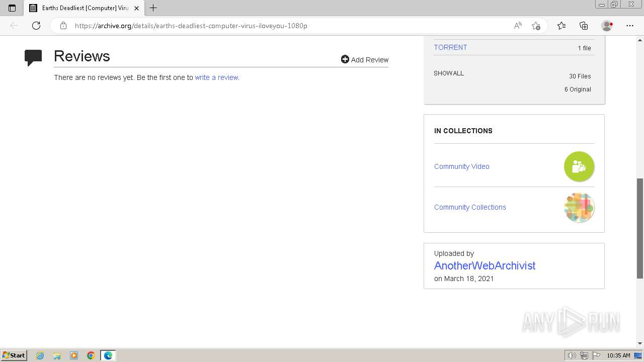Launch Internet Explorer from taskbar
644x362 pixels.
[x=40, y=355]
